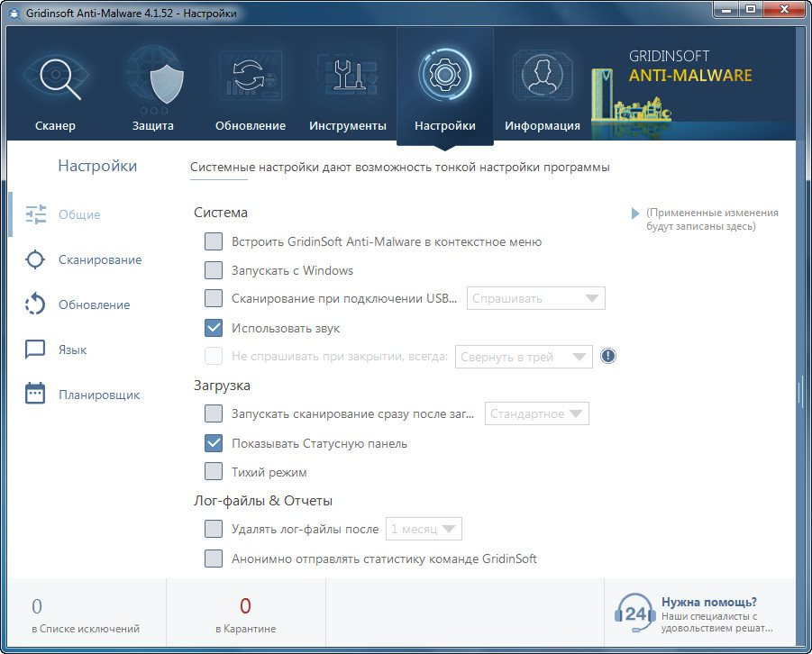Click the app icon in title bar

point(14,14)
